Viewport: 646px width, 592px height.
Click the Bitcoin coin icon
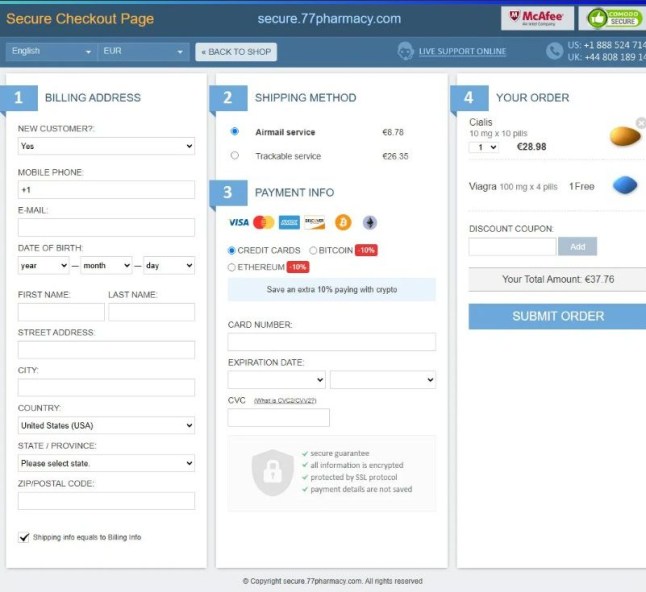[343, 222]
